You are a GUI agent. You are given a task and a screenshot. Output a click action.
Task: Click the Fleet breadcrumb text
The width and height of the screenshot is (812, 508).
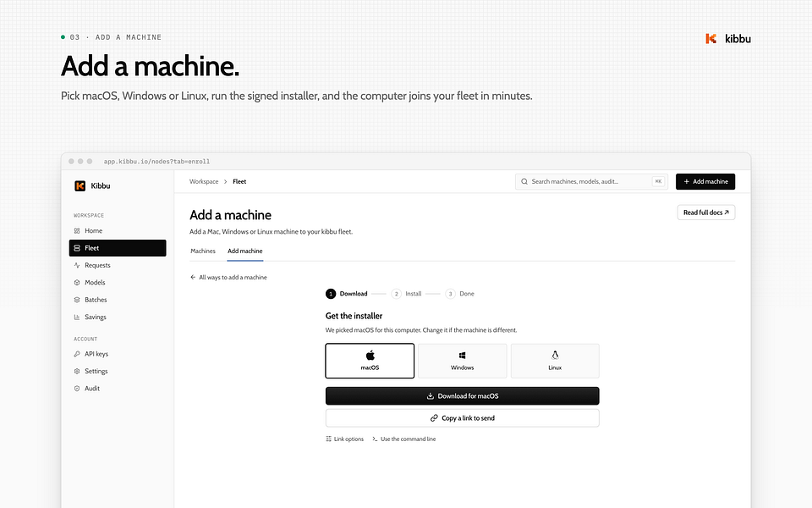(239, 181)
